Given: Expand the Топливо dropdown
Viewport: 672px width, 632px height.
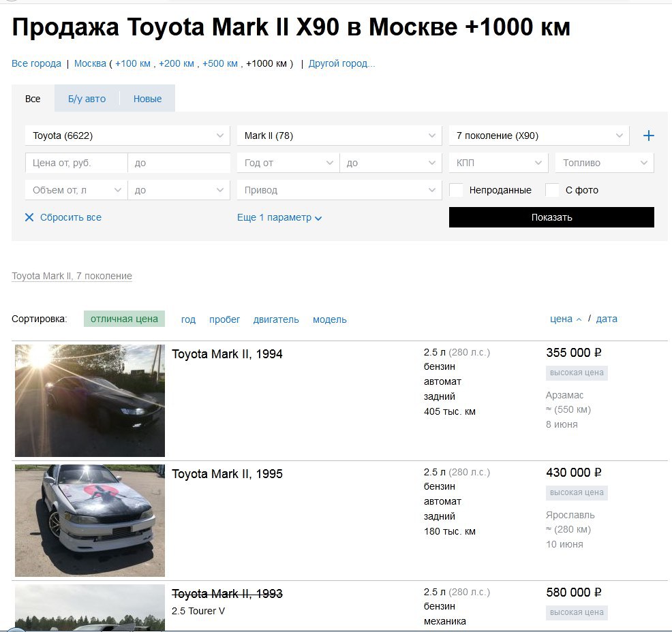Looking at the screenshot, I should point(605,163).
